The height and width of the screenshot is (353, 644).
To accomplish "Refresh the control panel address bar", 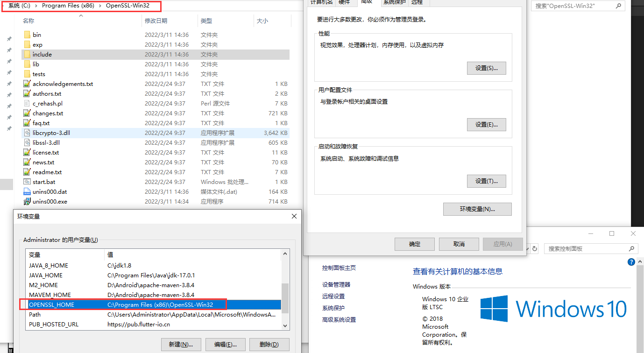I will (x=535, y=249).
